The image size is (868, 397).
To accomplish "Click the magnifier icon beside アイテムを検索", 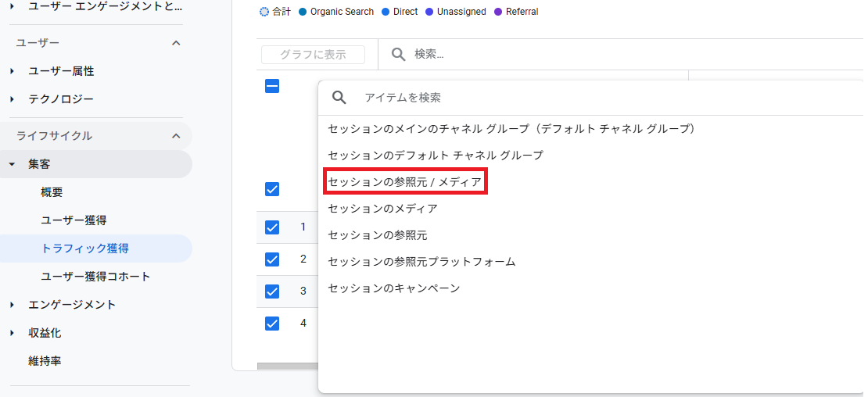I will (339, 98).
